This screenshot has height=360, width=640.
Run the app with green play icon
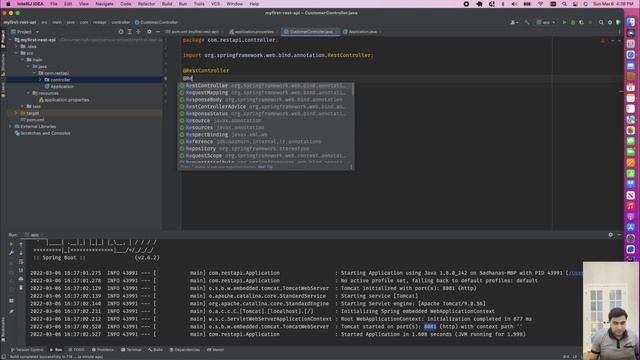[564, 22]
